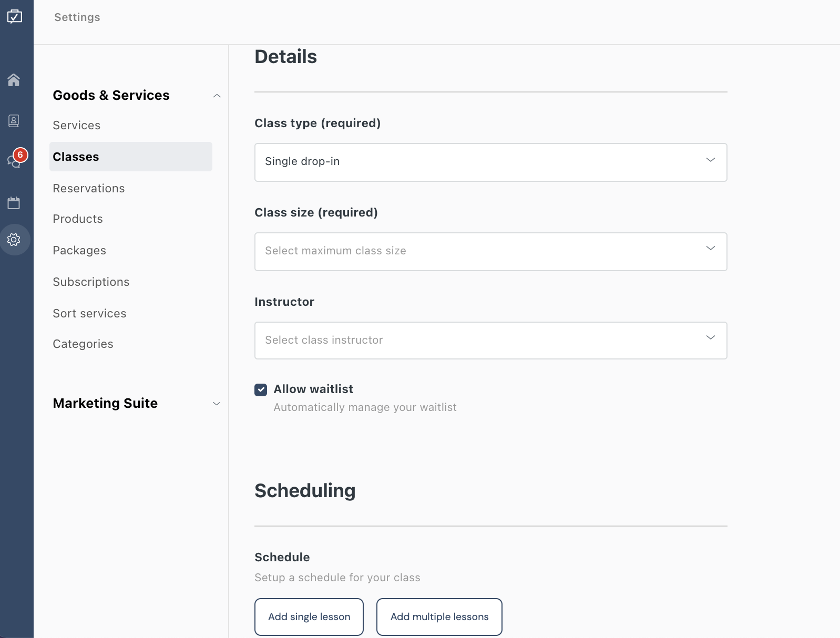This screenshot has height=638, width=840.
Task: Open the Class type dropdown
Action: [x=491, y=162]
